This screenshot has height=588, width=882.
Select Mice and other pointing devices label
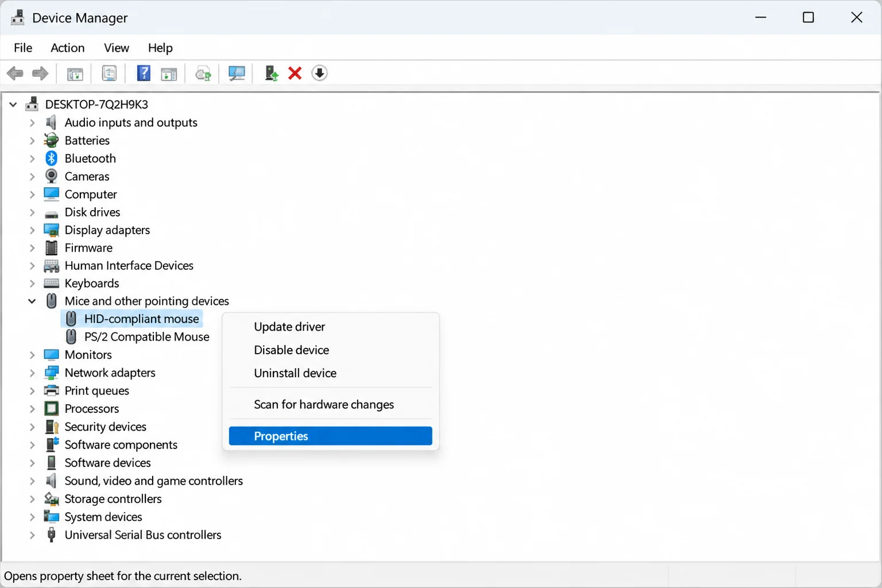coord(146,301)
